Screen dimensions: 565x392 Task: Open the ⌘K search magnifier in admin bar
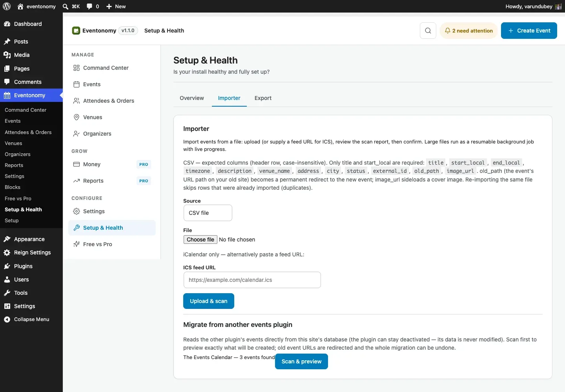click(x=66, y=6)
